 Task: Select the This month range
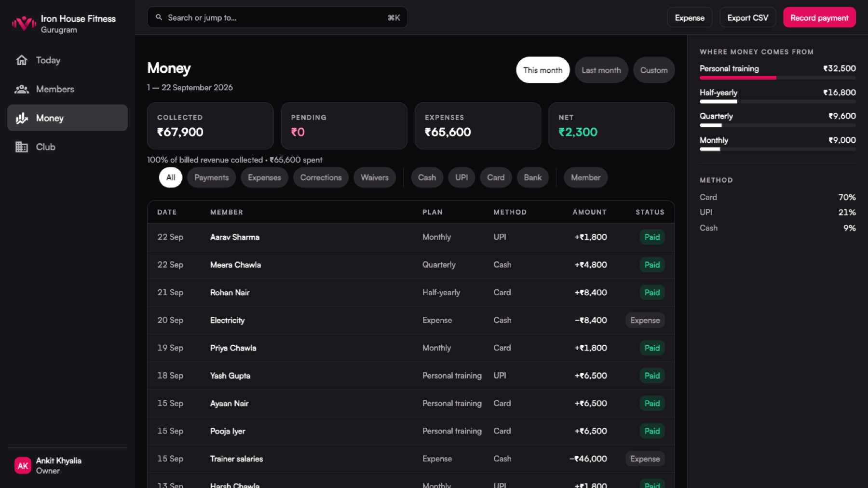tap(543, 70)
